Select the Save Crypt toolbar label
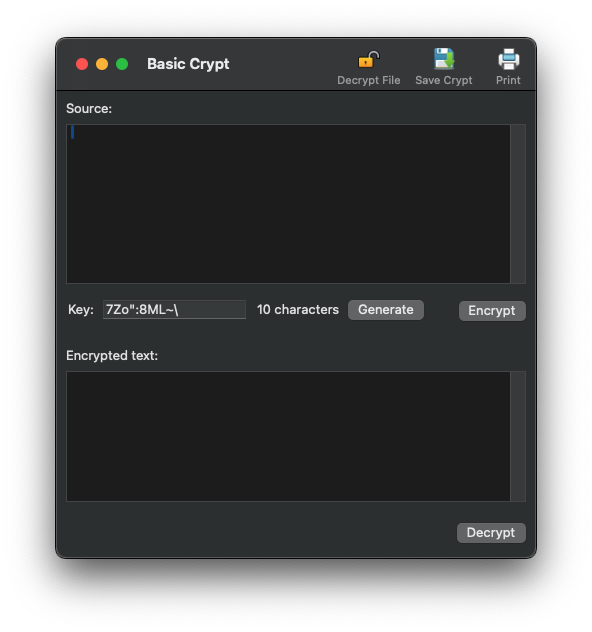 pyautogui.click(x=444, y=81)
